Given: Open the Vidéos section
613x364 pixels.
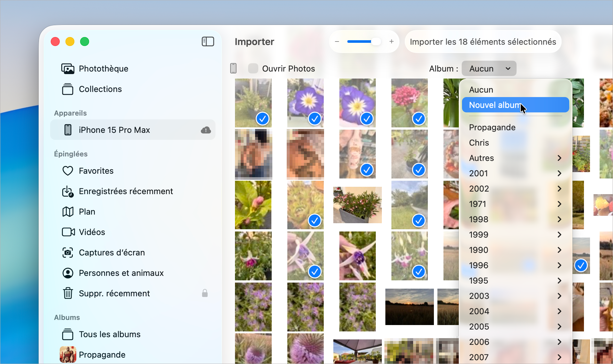Looking at the screenshot, I should (x=92, y=232).
